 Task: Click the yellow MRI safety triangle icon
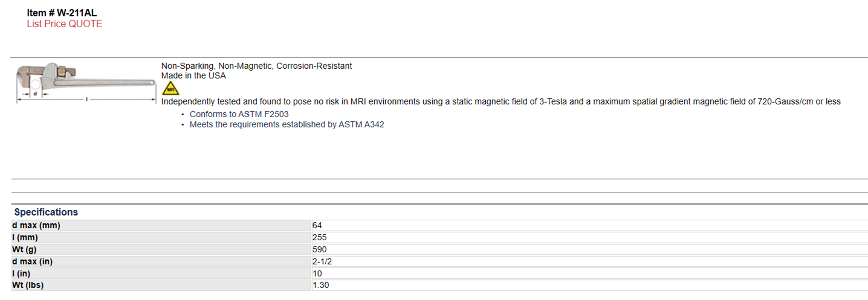point(171,89)
